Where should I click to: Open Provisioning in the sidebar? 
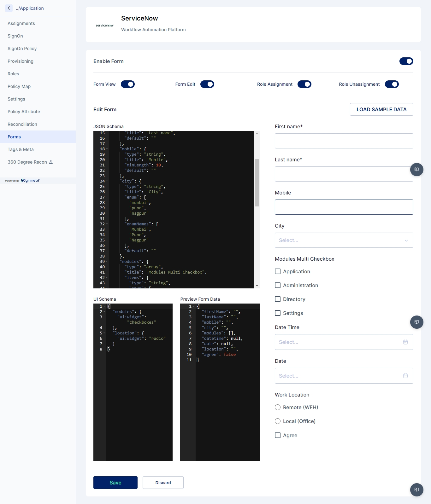(21, 61)
